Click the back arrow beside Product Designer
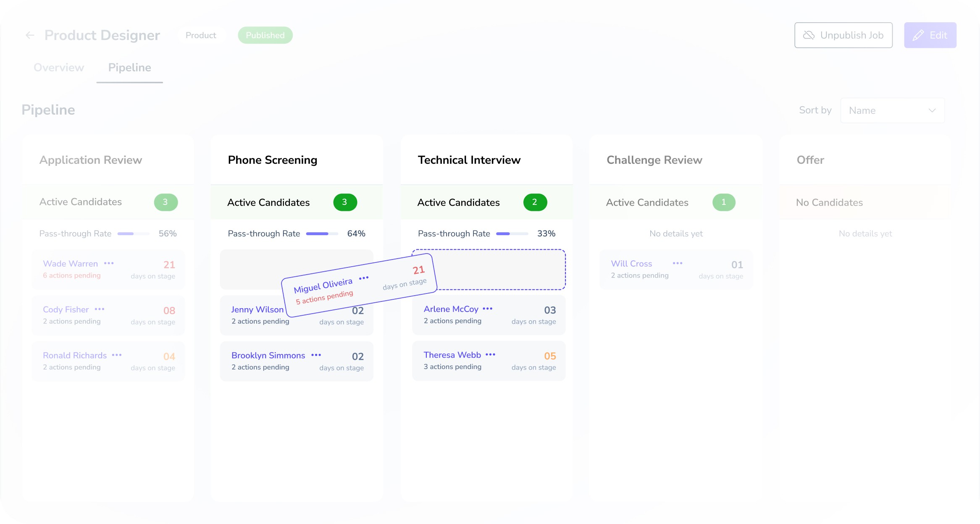Screen dimensions: 980x524 point(30,35)
